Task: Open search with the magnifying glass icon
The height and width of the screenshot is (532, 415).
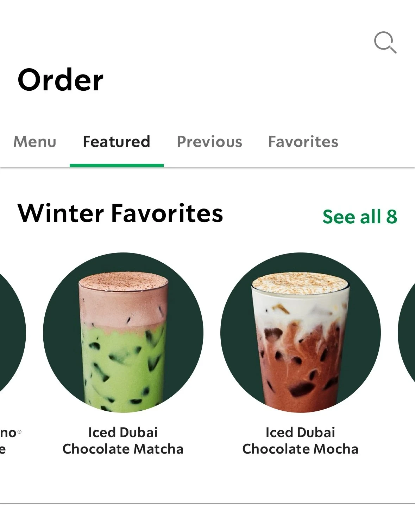Action: point(385,42)
